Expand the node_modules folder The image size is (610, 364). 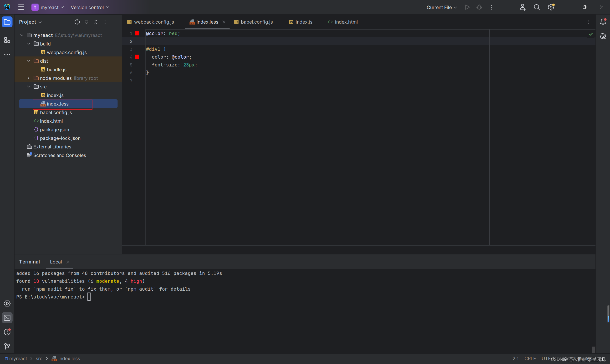pyautogui.click(x=28, y=78)
